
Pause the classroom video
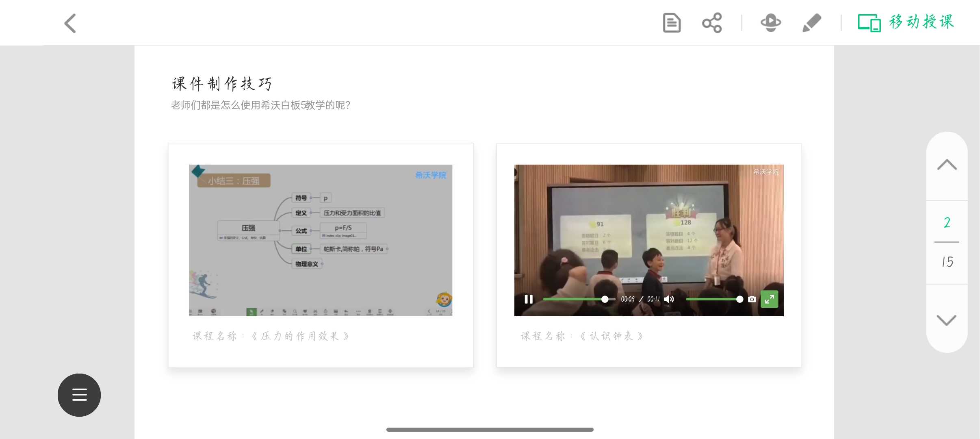tap(529, 299)
